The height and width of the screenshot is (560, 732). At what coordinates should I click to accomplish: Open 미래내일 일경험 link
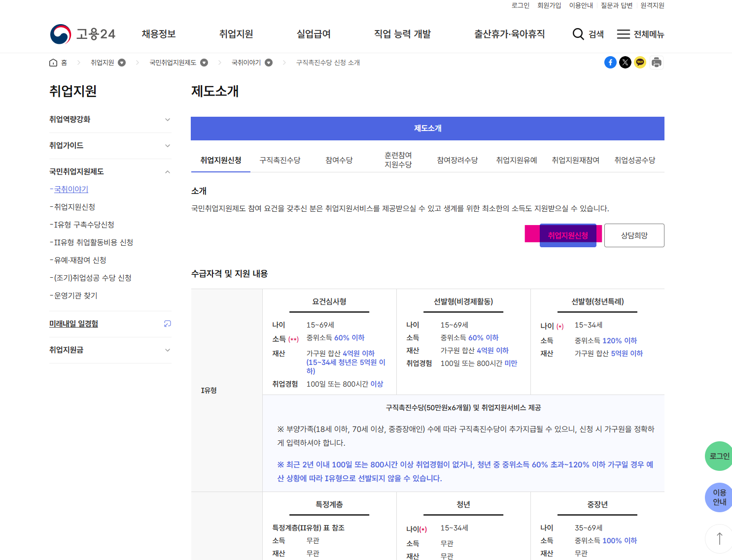tap(73, 324)
